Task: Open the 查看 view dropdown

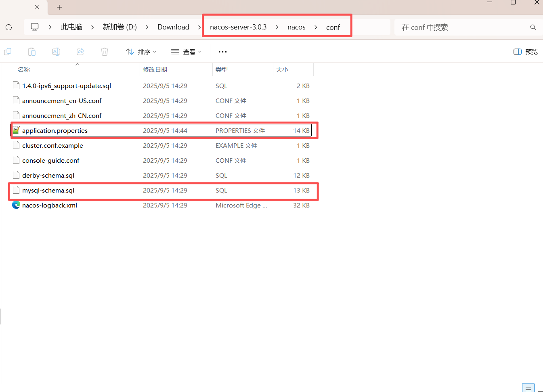Action: [186, 52]
